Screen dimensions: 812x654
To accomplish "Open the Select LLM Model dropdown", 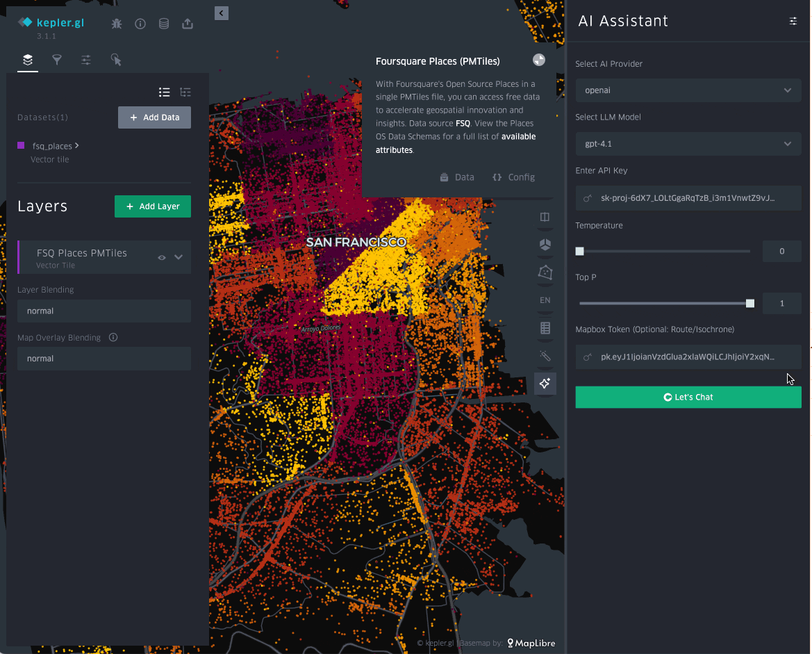I will [688, 144].
